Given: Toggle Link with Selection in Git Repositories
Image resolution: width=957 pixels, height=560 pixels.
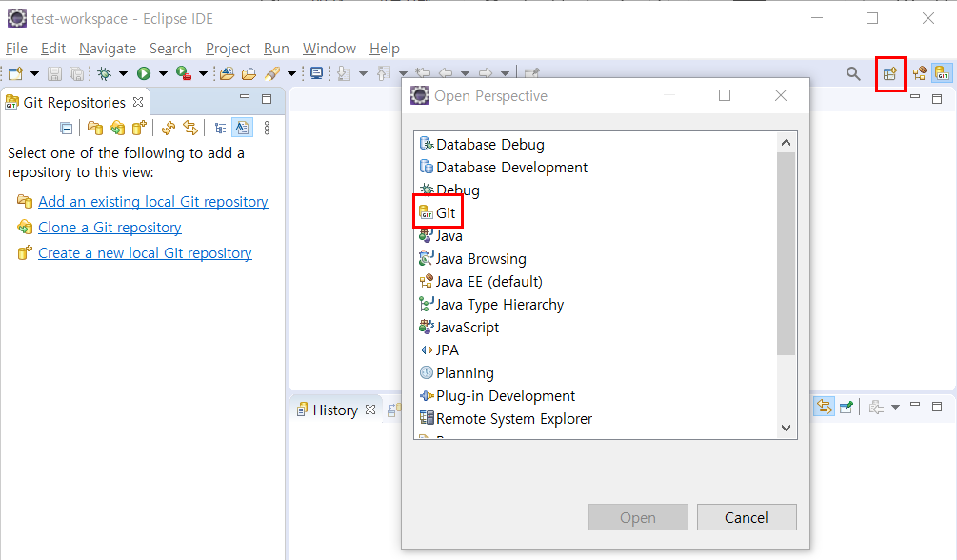Looking at the screenshot, I should pos(190,129).
